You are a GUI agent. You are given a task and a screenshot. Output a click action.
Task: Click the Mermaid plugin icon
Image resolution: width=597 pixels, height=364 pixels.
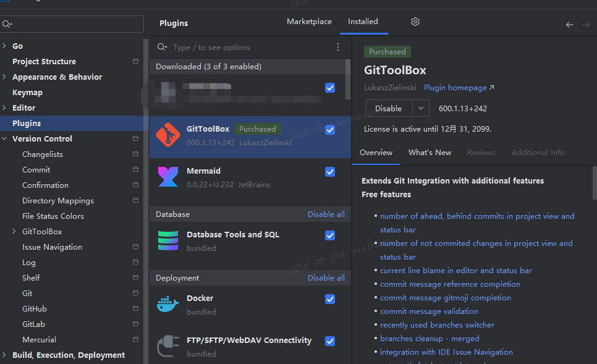coord(168,177)
